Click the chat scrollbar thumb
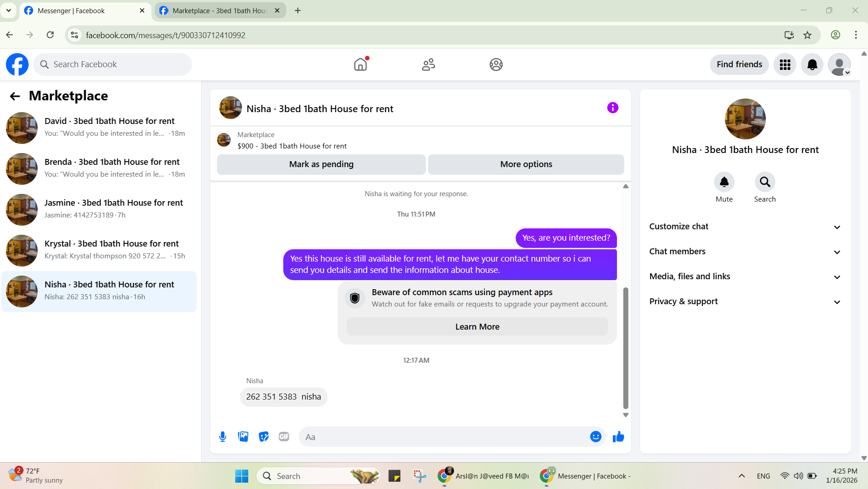 point(626,348)
